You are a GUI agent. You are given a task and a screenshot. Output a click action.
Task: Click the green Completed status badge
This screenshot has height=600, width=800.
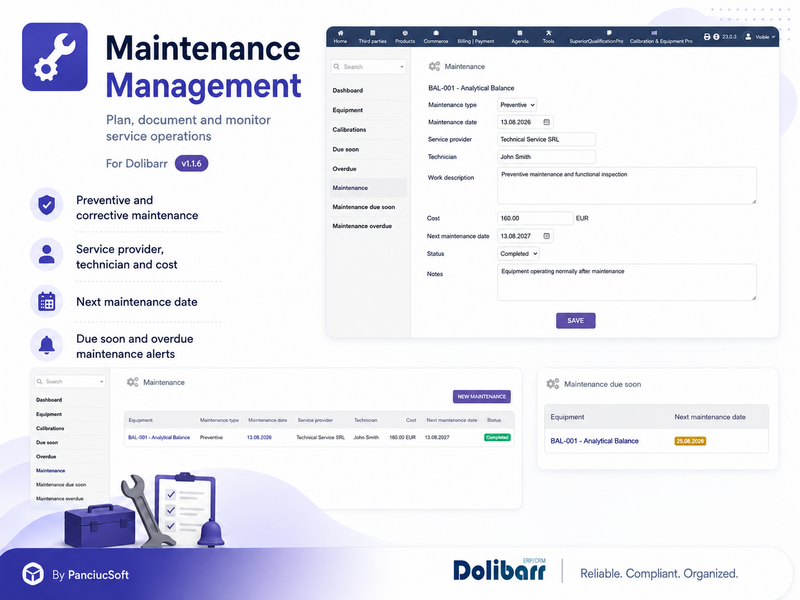point(497,437)
